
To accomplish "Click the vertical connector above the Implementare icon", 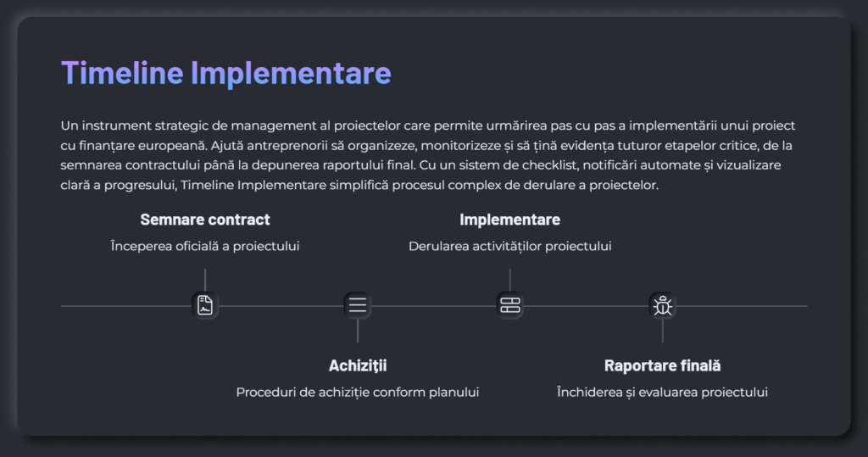I will pos(509,279).
